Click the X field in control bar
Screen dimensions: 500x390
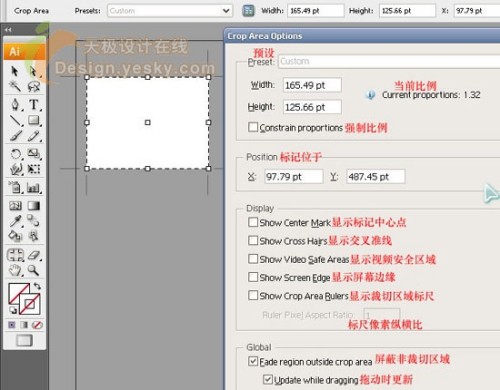pyautogui.click(x=477, y=11)
